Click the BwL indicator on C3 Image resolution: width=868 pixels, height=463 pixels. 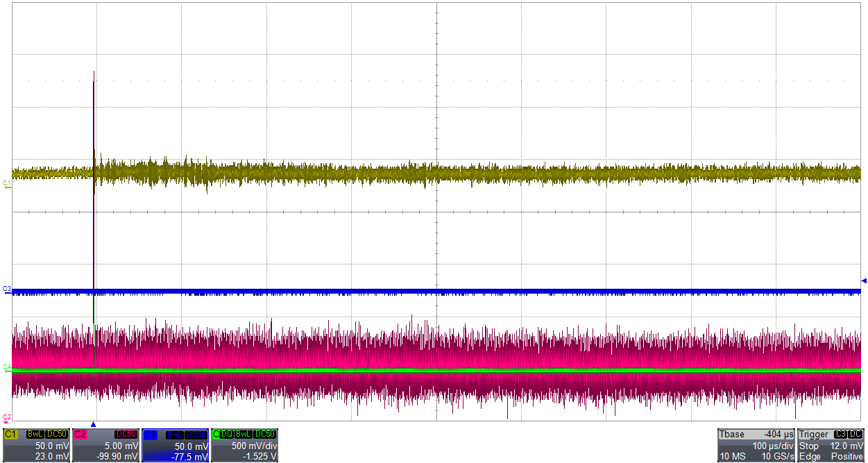point(173,435)
